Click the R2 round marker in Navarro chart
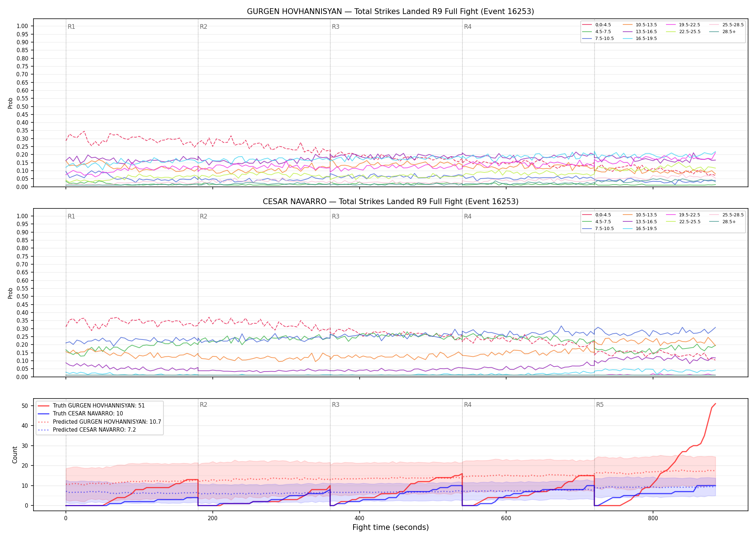This screenshot has height=540, width=756. click(203, 217)
